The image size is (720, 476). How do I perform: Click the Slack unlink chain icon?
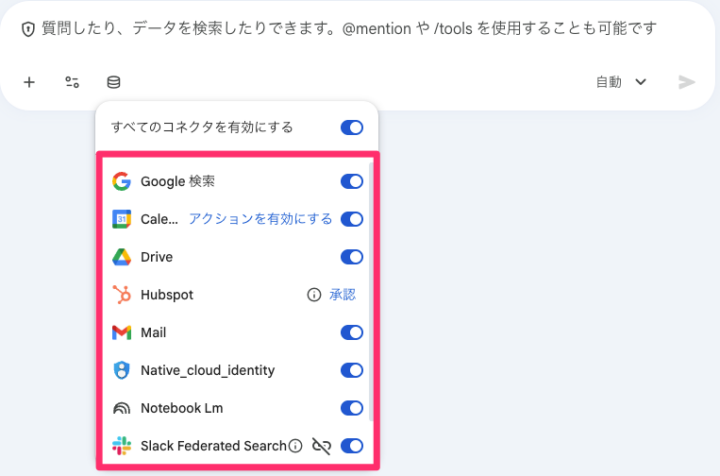(321, 446)
